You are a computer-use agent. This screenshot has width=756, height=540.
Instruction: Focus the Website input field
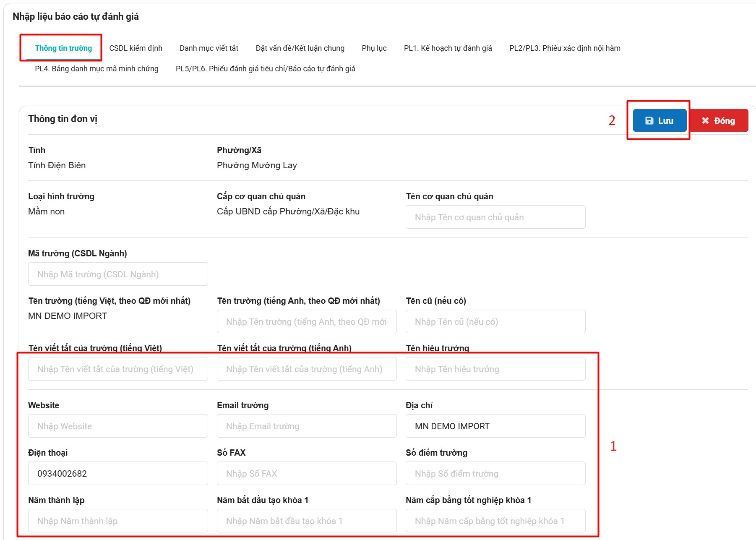(118, 426)
